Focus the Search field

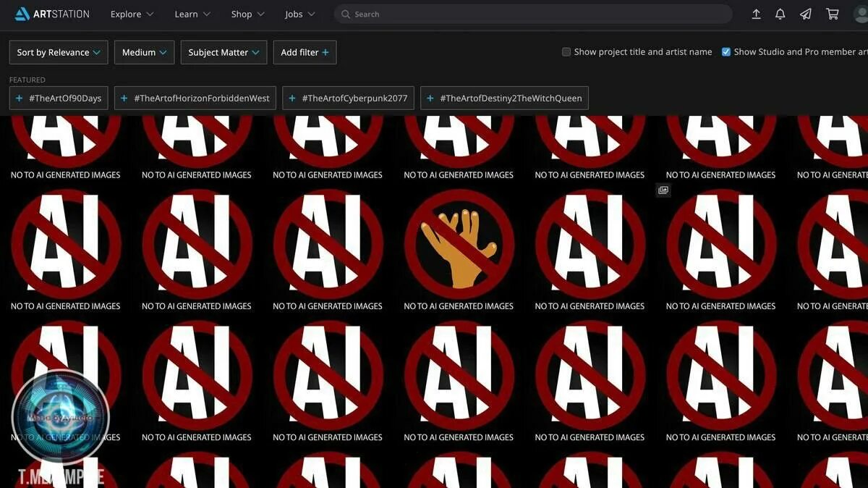pos(533,14)
